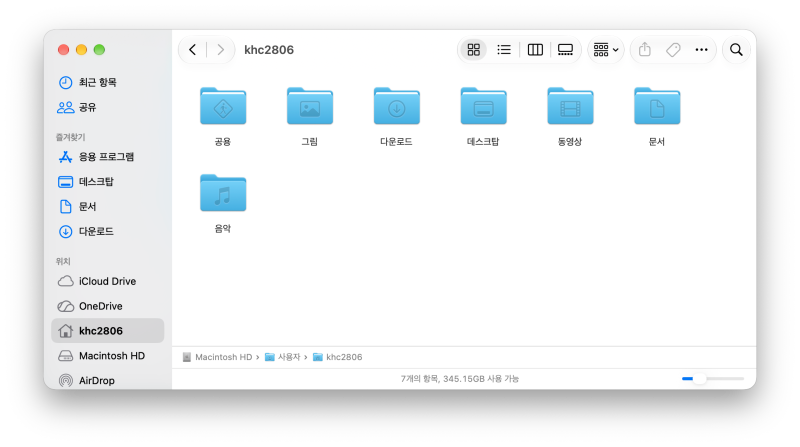Switch to column view
800x447 pixels.
pos(535,49)
